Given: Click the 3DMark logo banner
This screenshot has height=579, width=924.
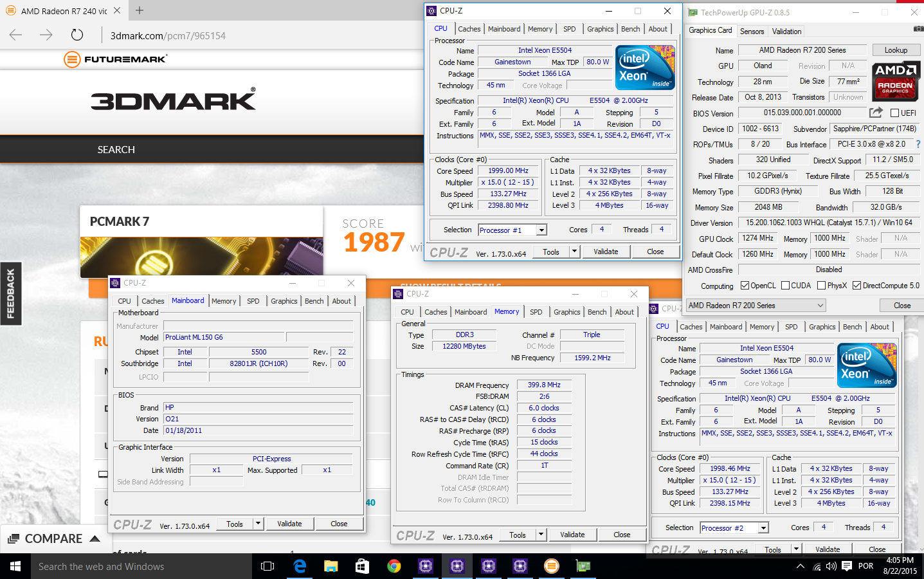Looking at the screenshot, I should click(173, 100).
